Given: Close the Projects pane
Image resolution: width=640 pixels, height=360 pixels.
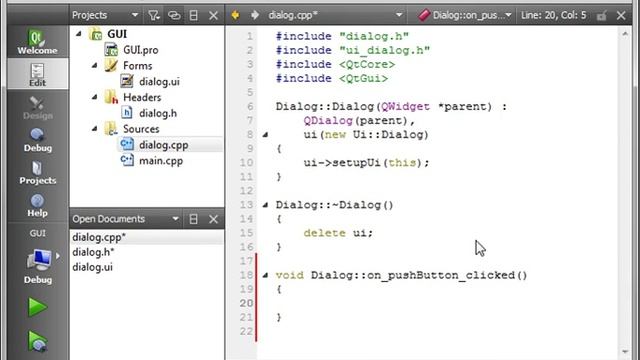Looking at the screenshot, I should (213, 15).
